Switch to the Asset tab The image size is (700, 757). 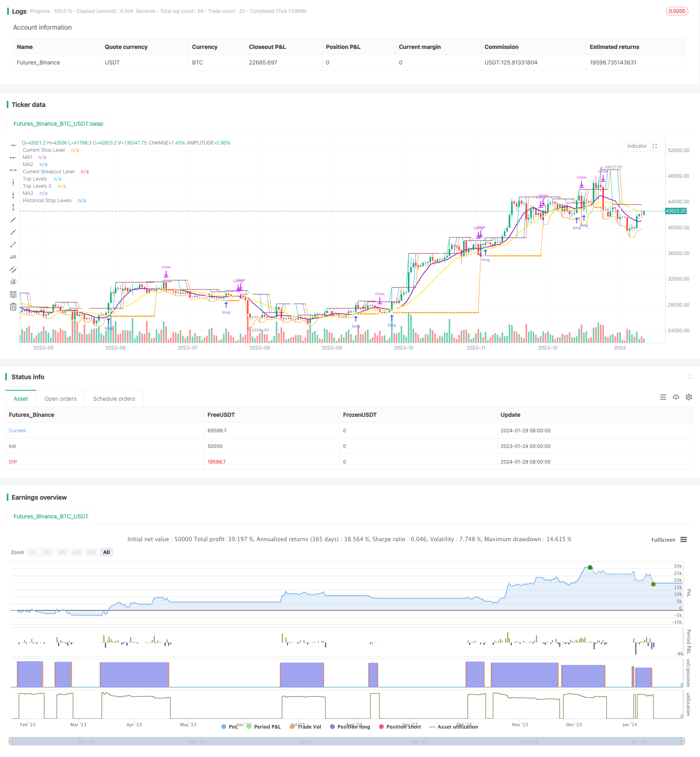click(x=21, y=399)
